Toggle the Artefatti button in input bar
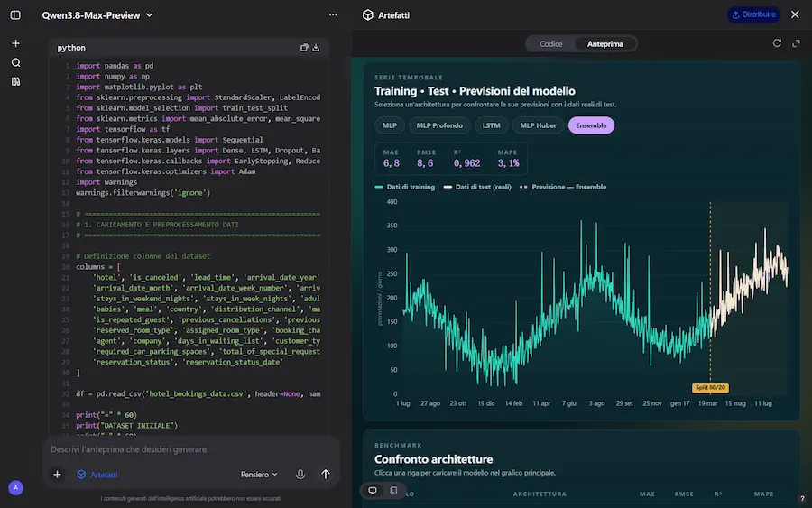The image size is (812, 508). click(x=97, y=475)
